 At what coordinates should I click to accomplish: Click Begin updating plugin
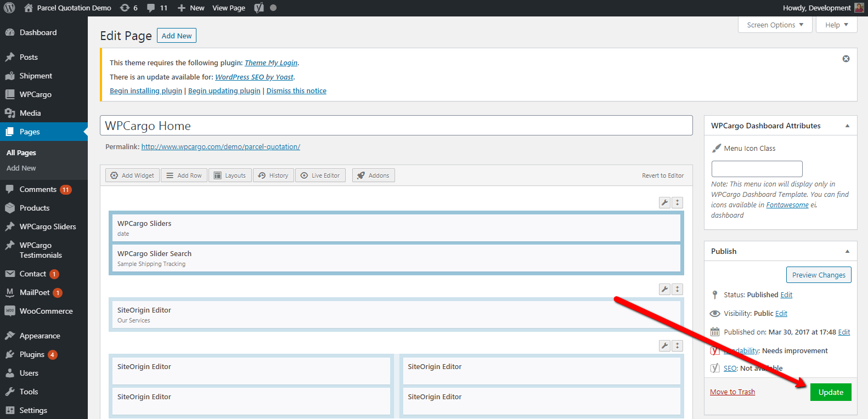pyautogui.click(x=224, y=91)
